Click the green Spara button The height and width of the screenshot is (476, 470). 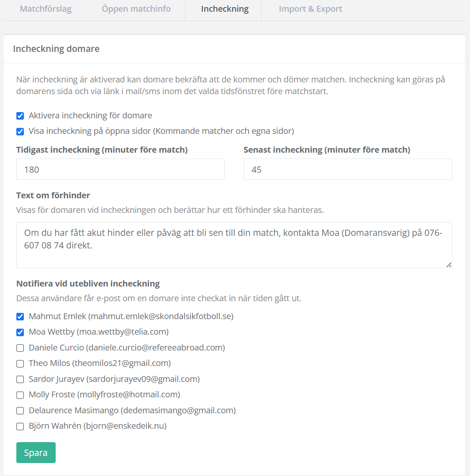click(x=36, y=453)
